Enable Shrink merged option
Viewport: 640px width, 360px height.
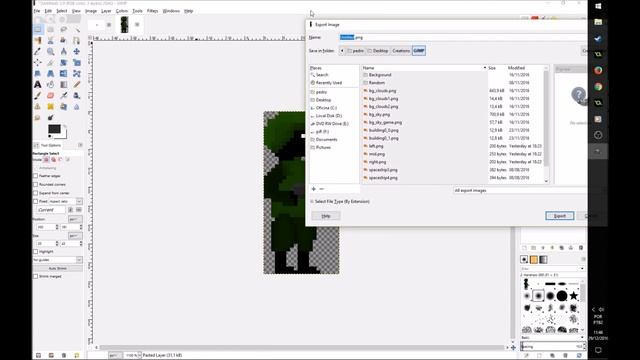36,276
